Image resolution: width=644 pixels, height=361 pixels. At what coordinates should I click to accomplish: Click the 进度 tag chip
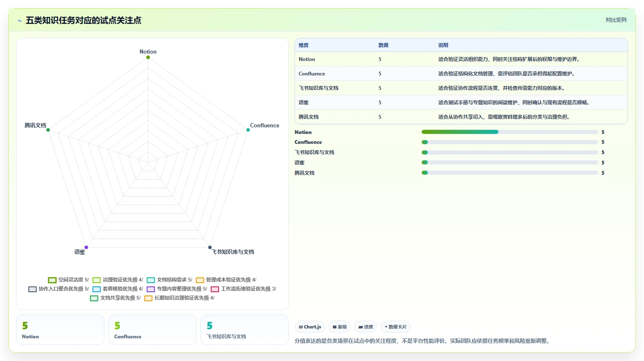point(366,327)
